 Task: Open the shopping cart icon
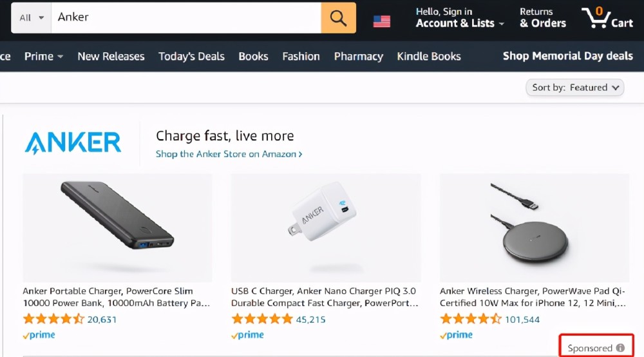tap(607, 17)
